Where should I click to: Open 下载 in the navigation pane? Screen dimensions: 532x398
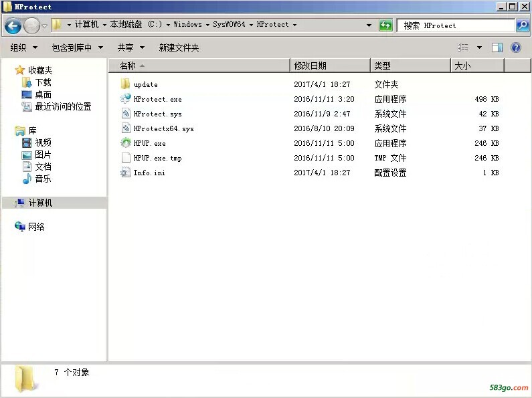[x=43, y=82]
